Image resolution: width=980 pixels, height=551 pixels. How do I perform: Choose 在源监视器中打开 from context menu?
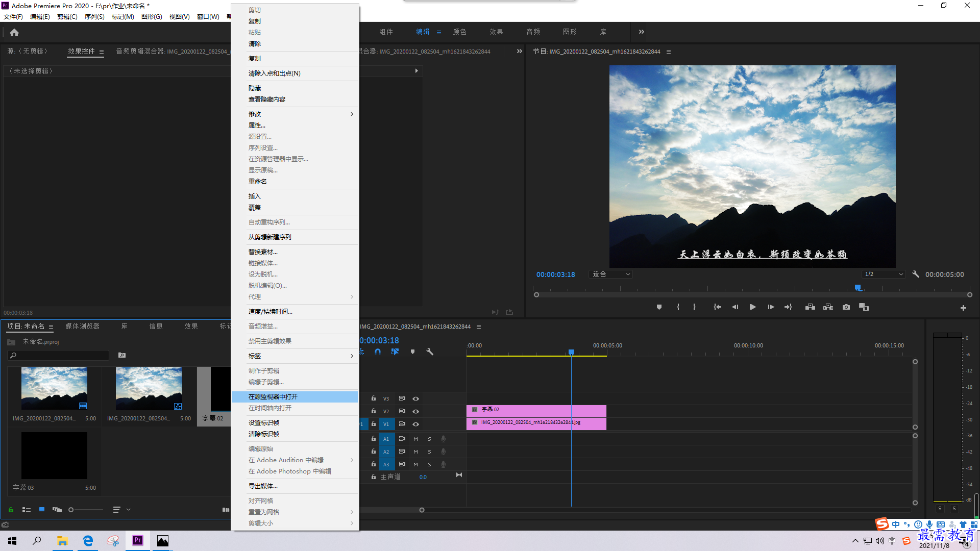click(296, 397)
